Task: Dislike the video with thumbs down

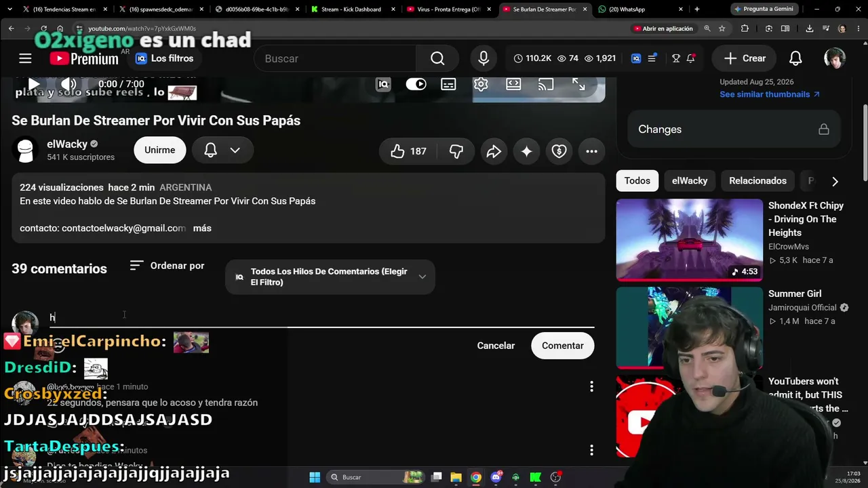Action: [x=456, y=151]
